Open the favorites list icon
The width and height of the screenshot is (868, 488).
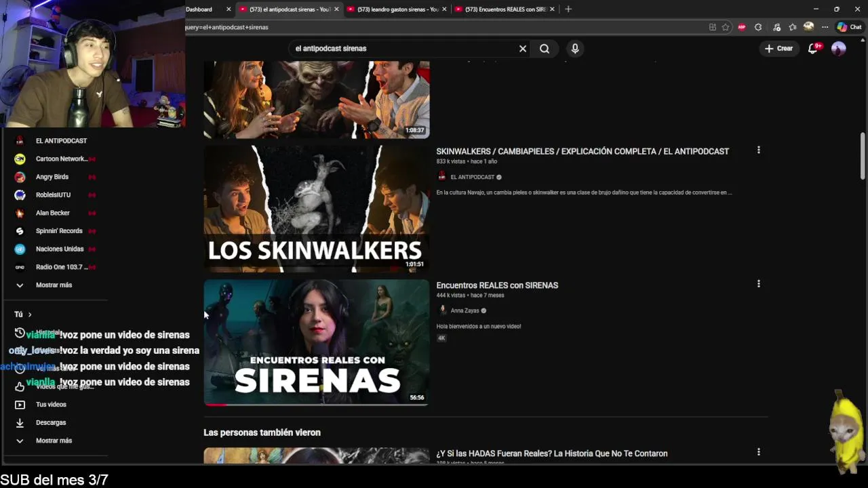(x=792, y=27)
